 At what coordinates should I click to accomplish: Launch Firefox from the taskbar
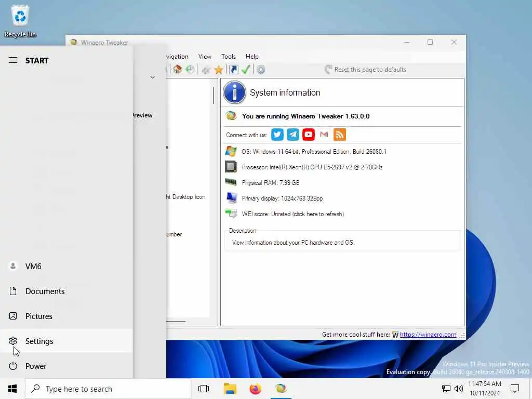(256, 389)
